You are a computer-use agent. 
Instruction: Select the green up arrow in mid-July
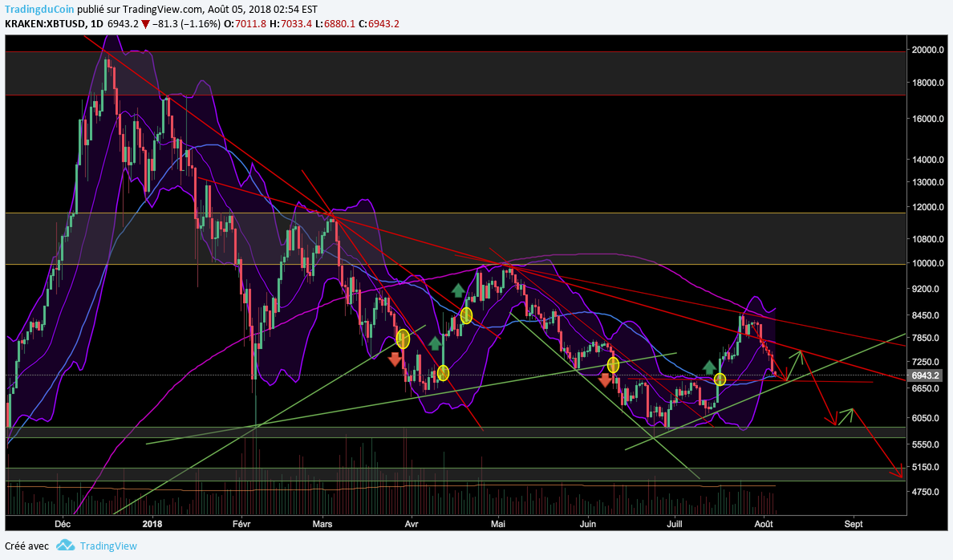tap(710, 367)
